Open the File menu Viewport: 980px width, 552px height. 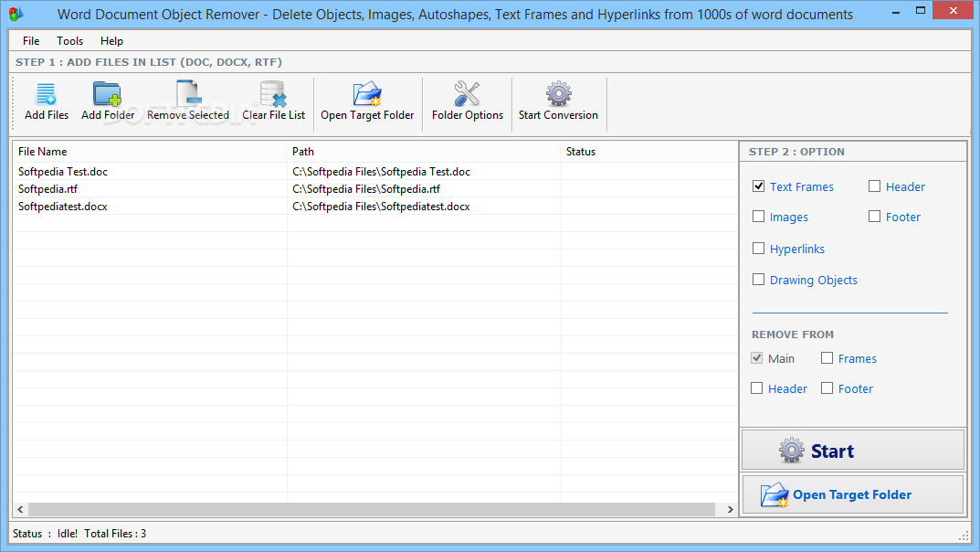click(x=31, y=40)
